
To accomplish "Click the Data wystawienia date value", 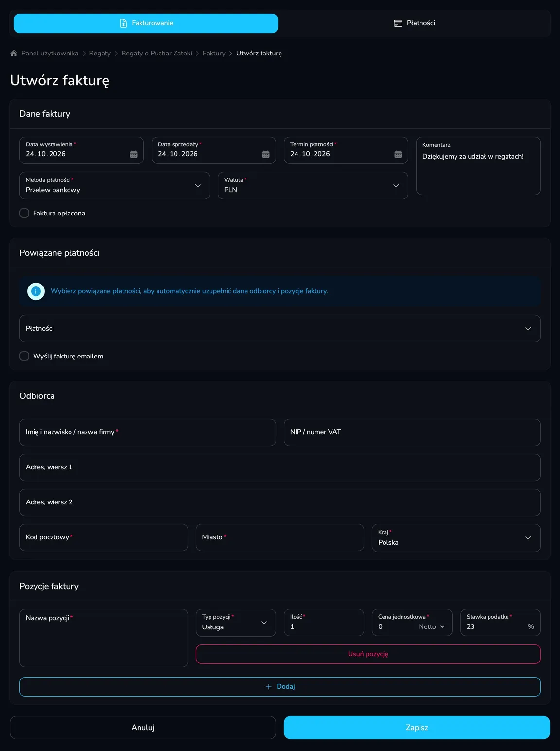I will coord(46,154).
